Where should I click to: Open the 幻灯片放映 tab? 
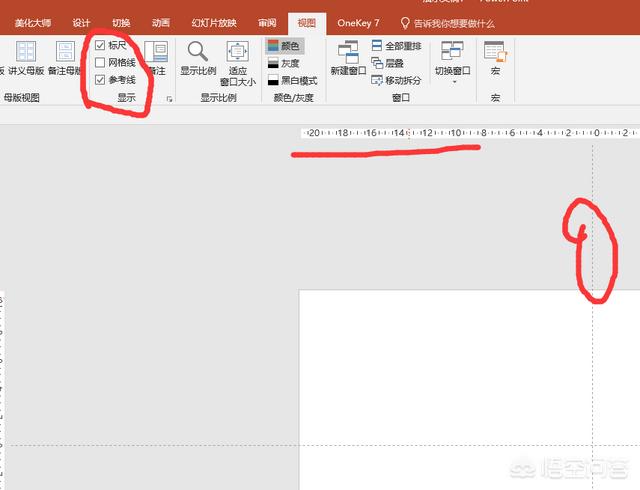click(x=213, y=22)
